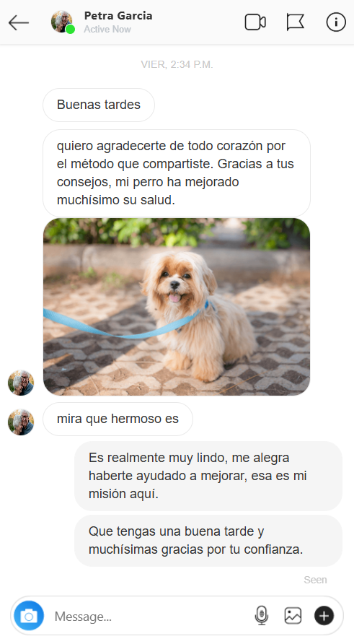
Task: Click the Petra Garcia name in header
Action: (x=118, y=16)
